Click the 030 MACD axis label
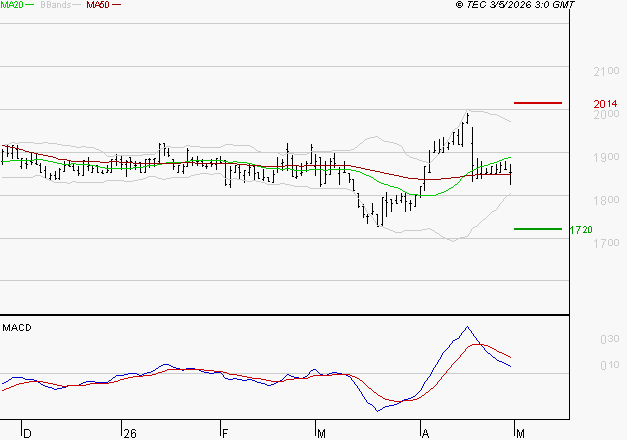Viewport: 627px width, 440px height. [x=609, y=339]
